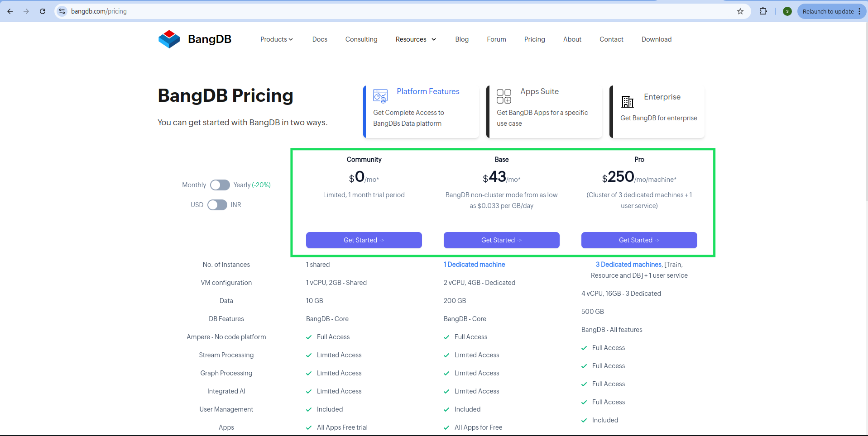
Task: Reload the page with the refresh icon
Action: coord(43,11)
